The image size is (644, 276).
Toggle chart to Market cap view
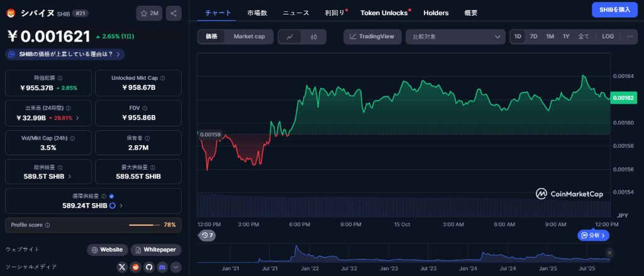[249, 36]
